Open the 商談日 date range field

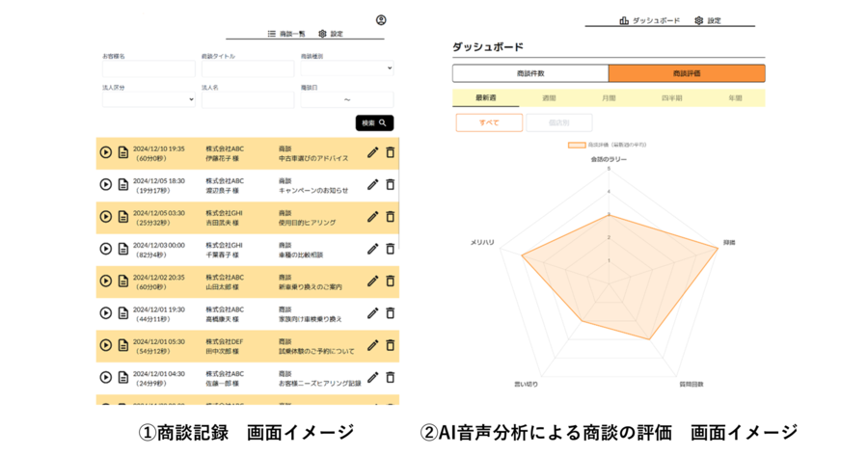pyautogui.click(x=347, y=99)
